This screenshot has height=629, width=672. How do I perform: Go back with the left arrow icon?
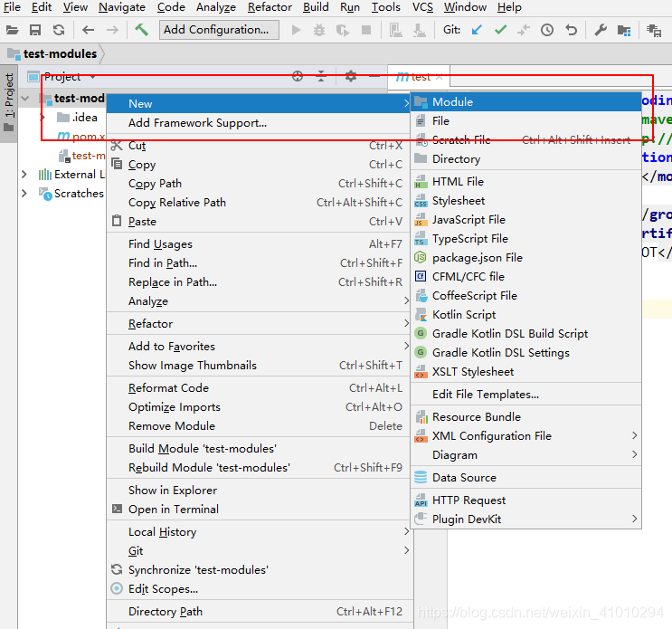pos(88,30)
